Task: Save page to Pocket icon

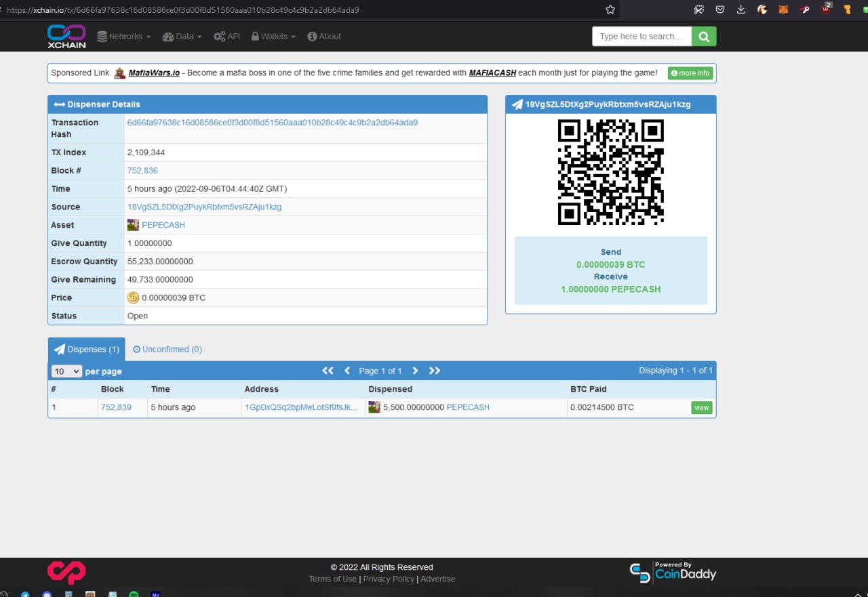Action: pos(720,9)
